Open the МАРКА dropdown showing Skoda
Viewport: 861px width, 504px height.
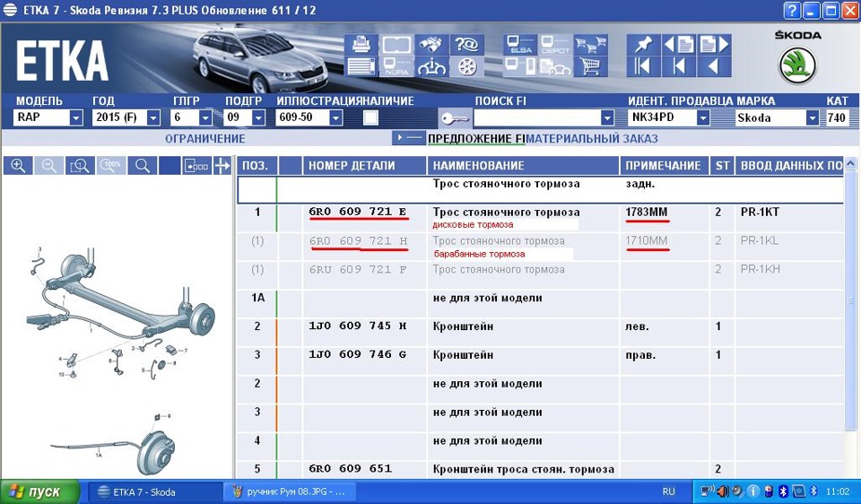(x=813, y=117)
